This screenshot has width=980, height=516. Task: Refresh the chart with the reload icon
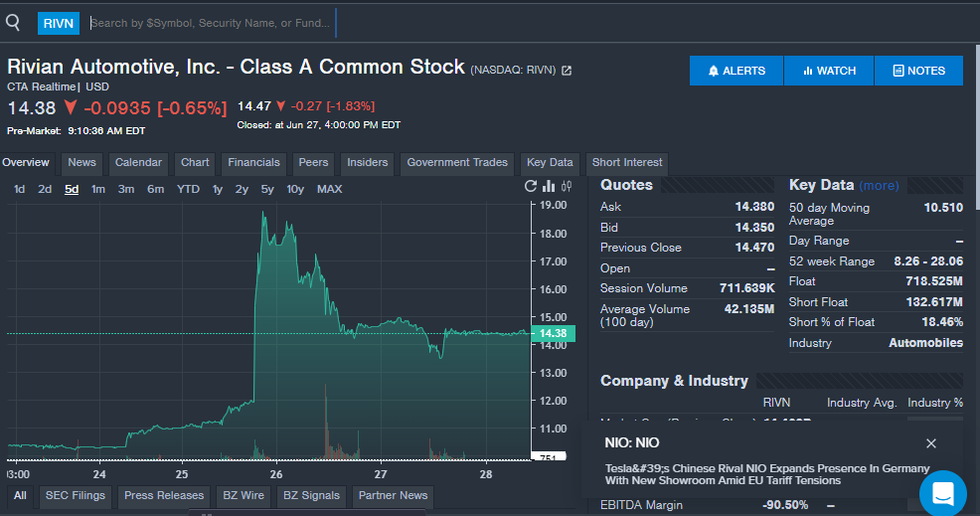tap(531, 186)
